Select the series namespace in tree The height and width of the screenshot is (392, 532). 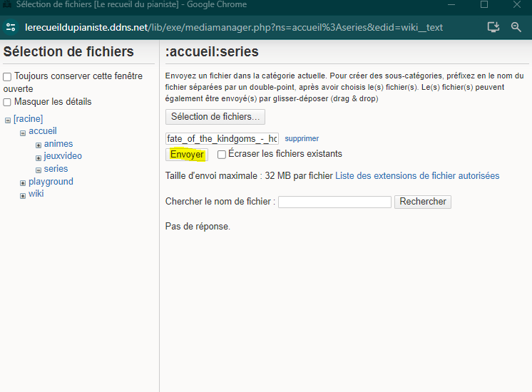[x=56, y=169]
